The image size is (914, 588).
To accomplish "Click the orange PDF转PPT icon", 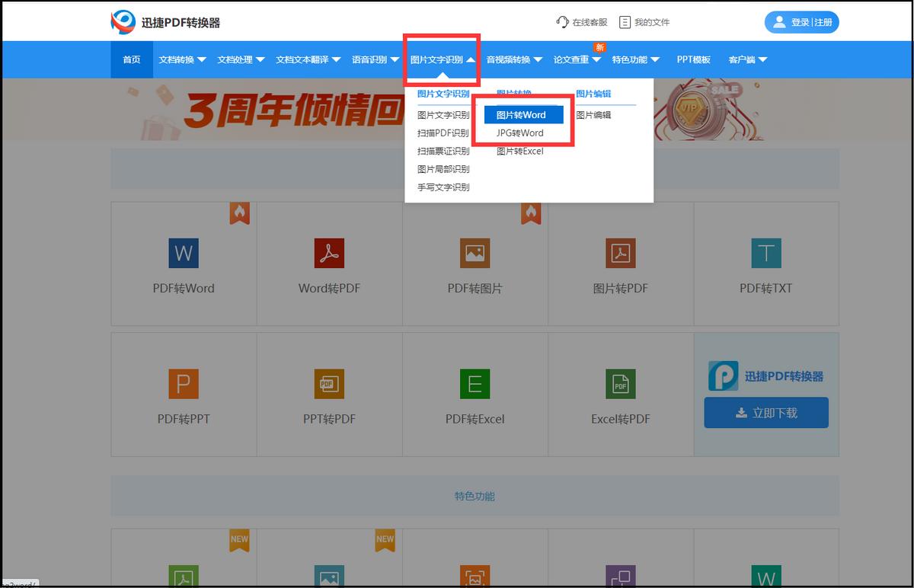I will pos(183,385).
